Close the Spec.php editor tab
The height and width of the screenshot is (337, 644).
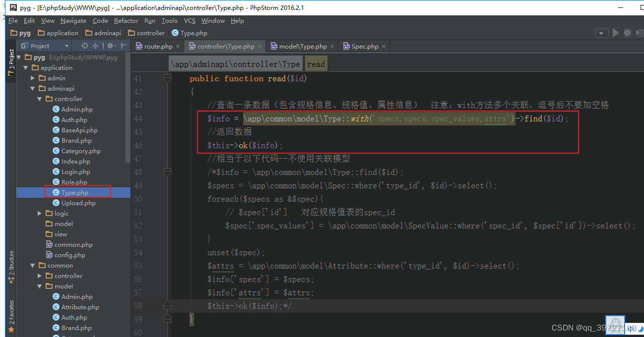(x=384, y=47)
